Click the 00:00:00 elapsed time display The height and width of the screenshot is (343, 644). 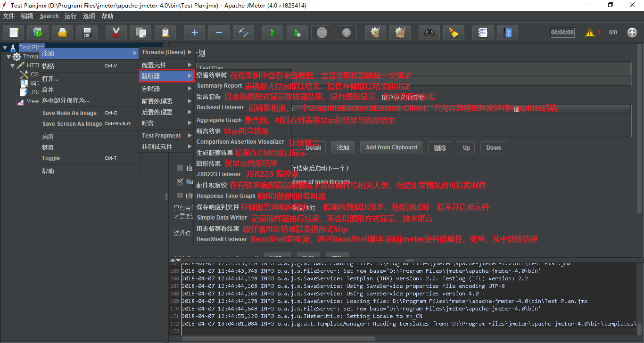tap(562, 33)
